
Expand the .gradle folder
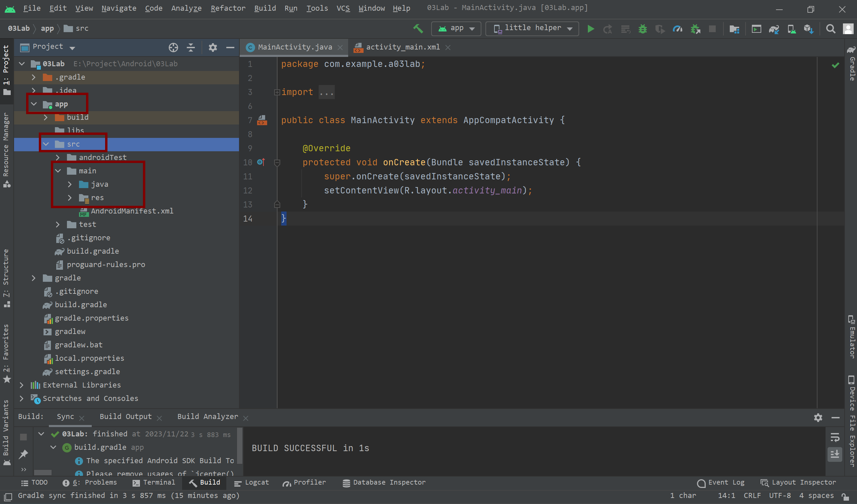coord(33,78)
